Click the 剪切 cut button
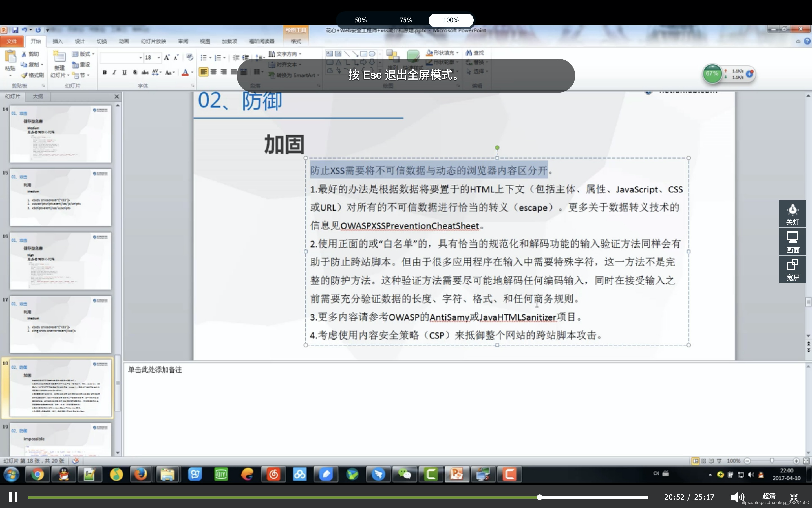This screenshot has width=812, height=508. (x=30, y=54)
